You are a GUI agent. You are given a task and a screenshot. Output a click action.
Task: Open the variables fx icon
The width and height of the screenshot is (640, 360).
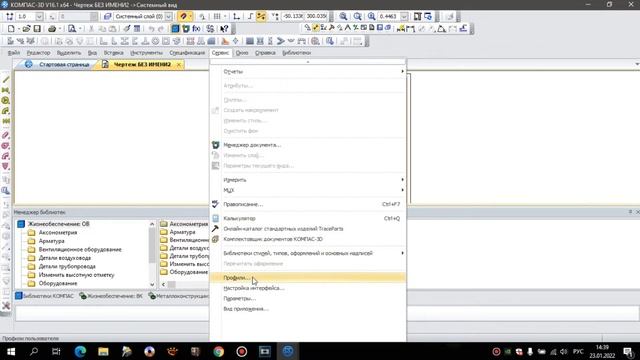[x=196, y=29]
